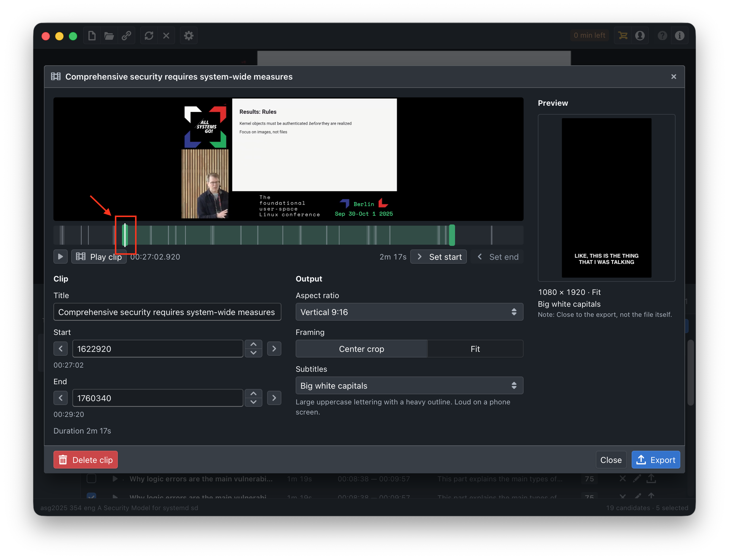The image size is (729, 560).
Task: Click the vertical Preview thumbnail
Action: pyautogui.click(x=606, y=198)
